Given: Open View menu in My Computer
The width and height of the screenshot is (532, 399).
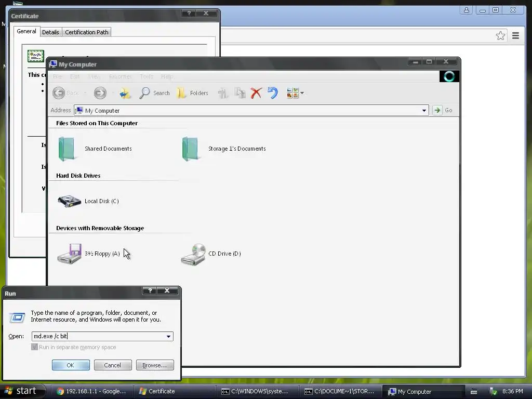Looking at the screenshot, I should click(94, 76).
